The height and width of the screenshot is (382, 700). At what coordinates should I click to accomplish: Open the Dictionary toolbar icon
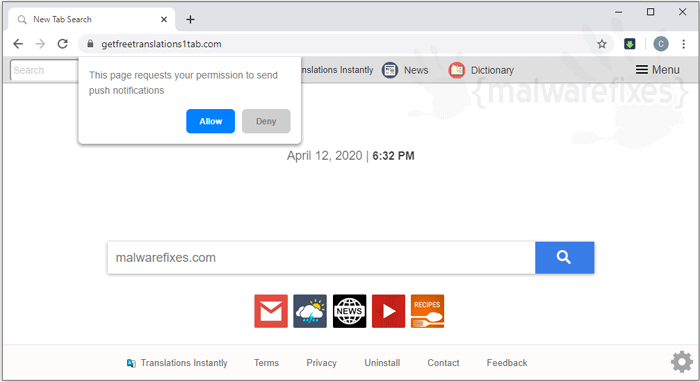click(x=481, y=70)
